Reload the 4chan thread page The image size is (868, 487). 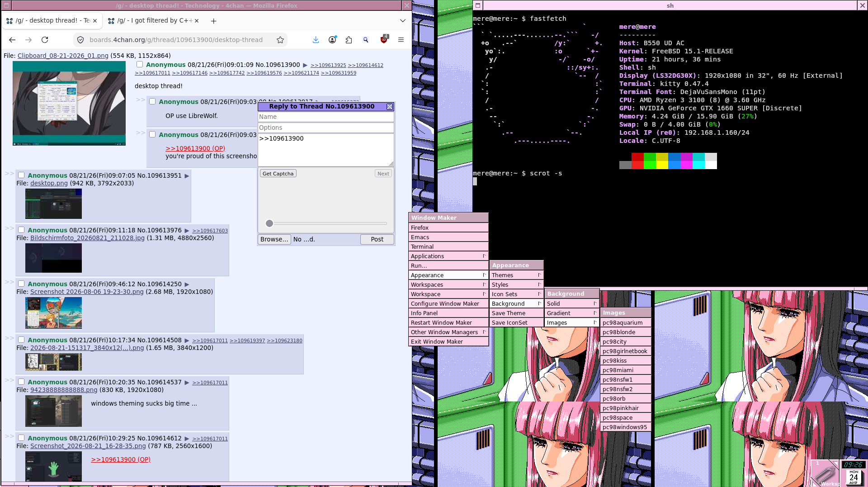pyautogui.click(x=45, y=40)
